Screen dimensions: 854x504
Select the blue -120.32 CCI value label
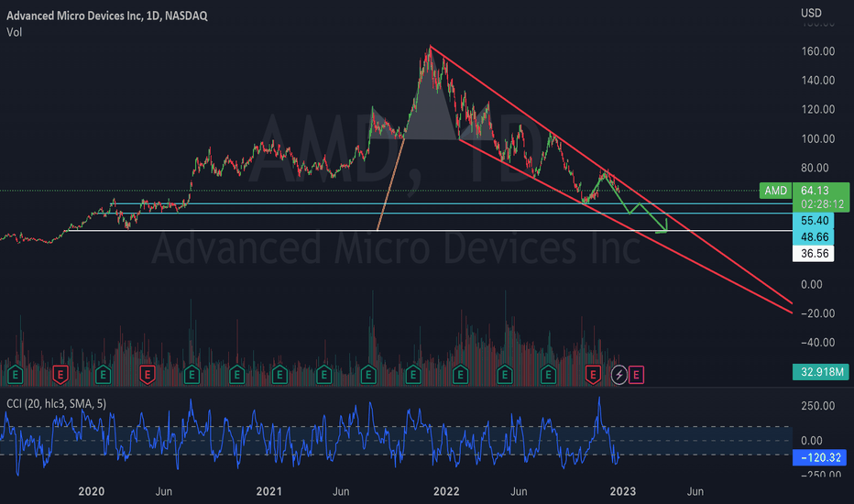[x=820, y=457]
